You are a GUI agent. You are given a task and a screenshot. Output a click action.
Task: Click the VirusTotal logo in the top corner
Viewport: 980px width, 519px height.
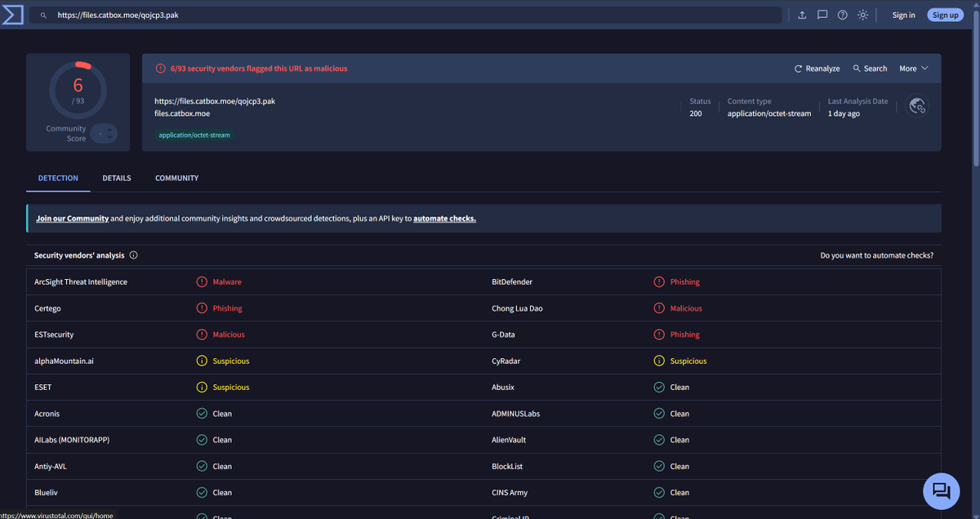[12, 15]
